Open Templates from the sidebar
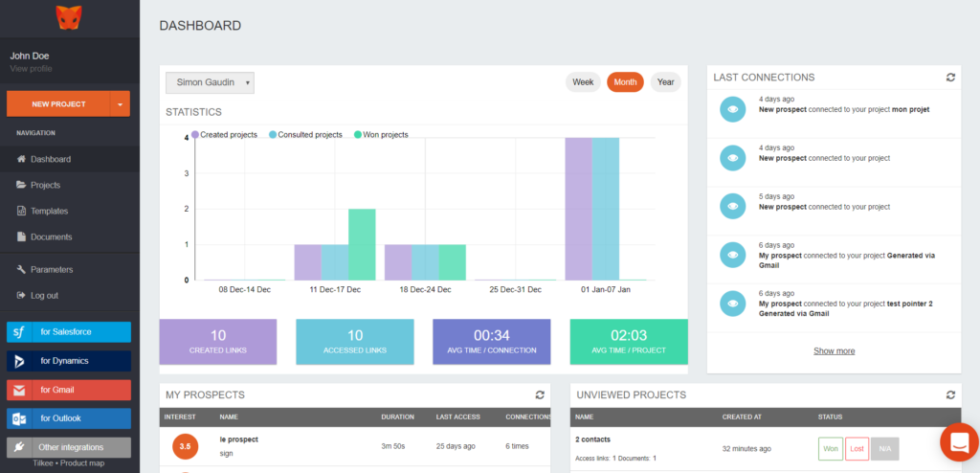 coord(49,211)
